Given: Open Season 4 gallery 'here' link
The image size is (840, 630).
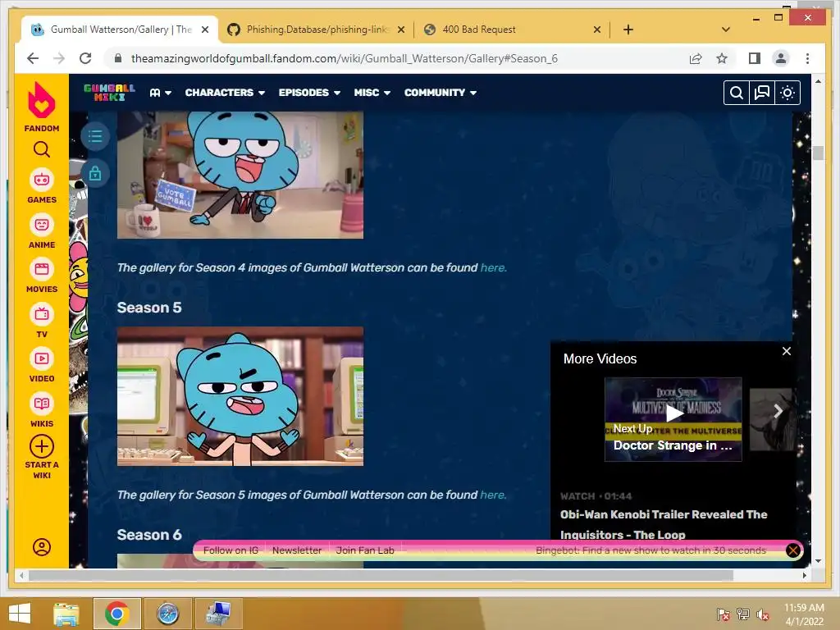Looking at the screenshot, I should [493, 267].
